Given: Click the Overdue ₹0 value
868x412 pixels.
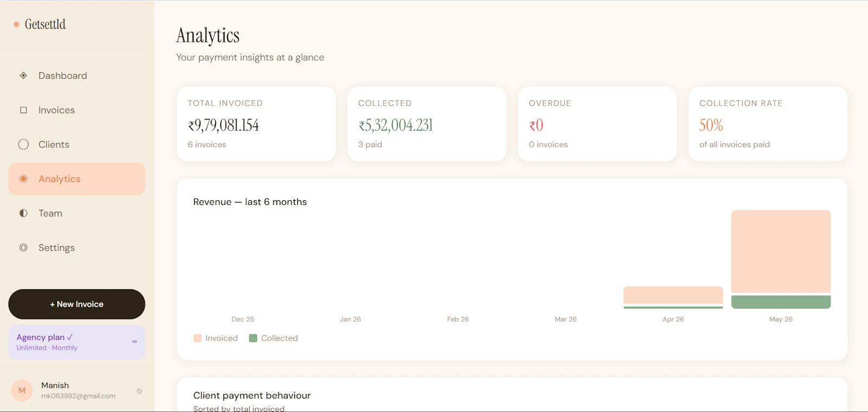Looking at the screenshot, I should coord(536,125).
